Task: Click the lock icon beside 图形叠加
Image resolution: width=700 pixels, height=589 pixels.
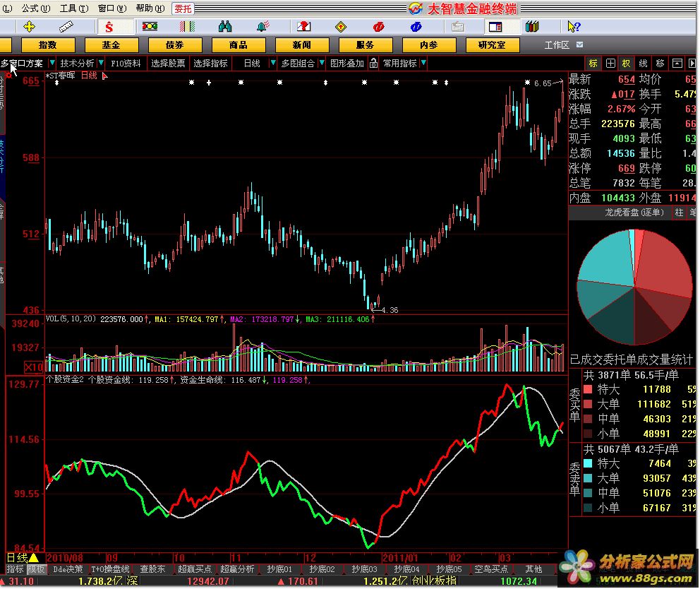Action: (x=374, y=64)
